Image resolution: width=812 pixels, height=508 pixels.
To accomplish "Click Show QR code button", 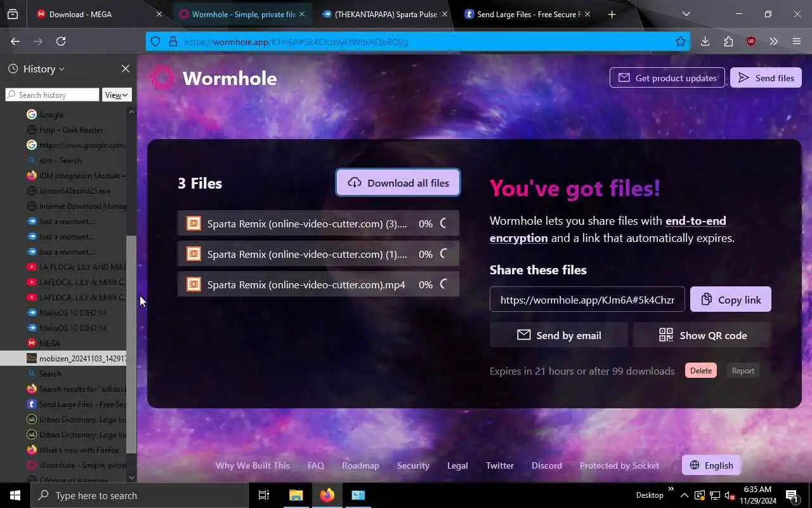I will 702,335.
